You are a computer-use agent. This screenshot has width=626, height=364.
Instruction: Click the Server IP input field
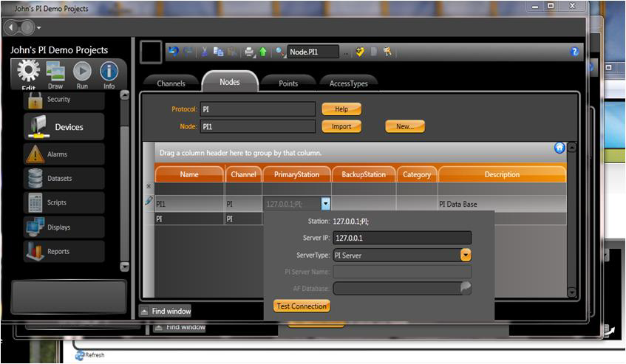pos(401,238)
